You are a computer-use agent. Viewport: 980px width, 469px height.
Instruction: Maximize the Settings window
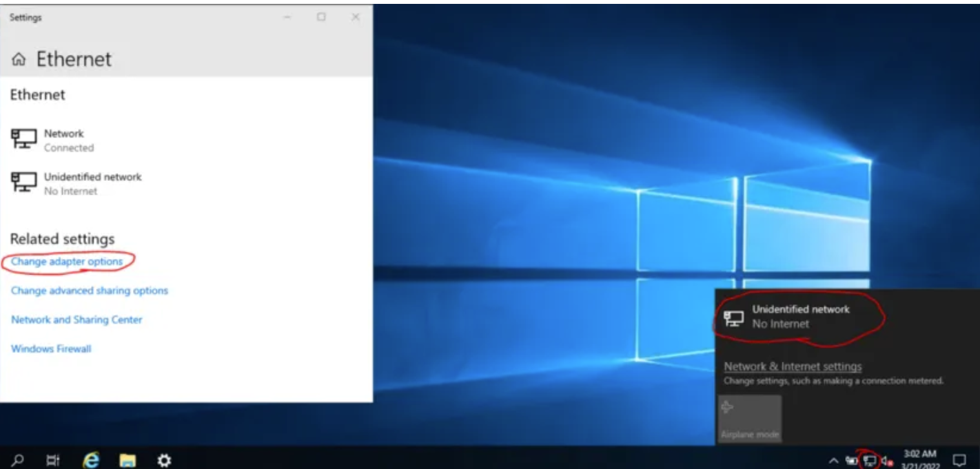coord(321,17)
